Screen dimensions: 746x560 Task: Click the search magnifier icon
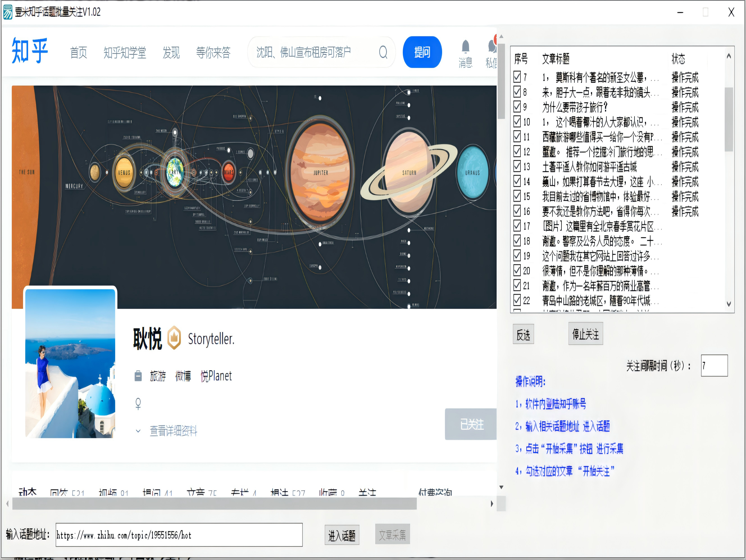[383, 52]
